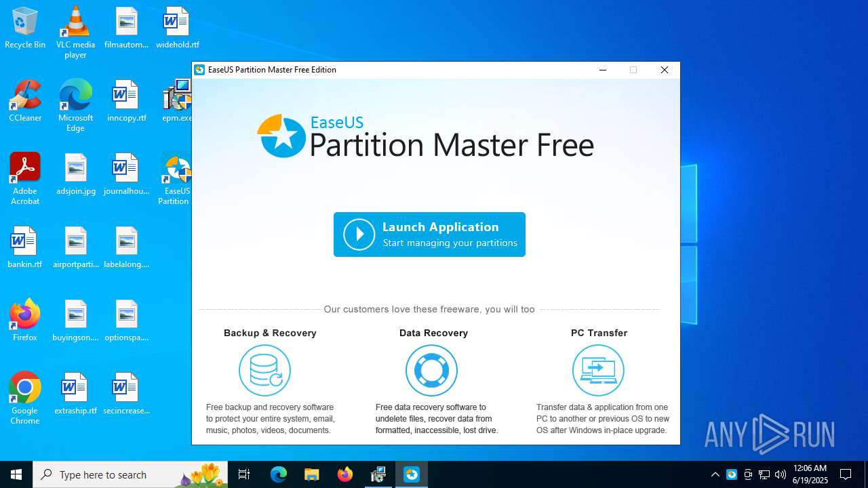868x488 pixels.
Task: Select the extraship.rtf document on desktop
Action: point(75,394)
